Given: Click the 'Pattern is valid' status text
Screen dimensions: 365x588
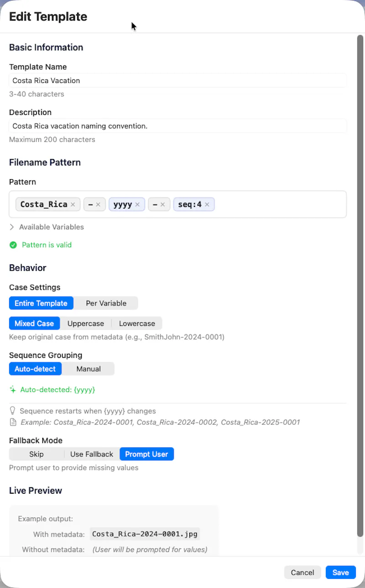Looking at the screenshot, I should point(47,245).
